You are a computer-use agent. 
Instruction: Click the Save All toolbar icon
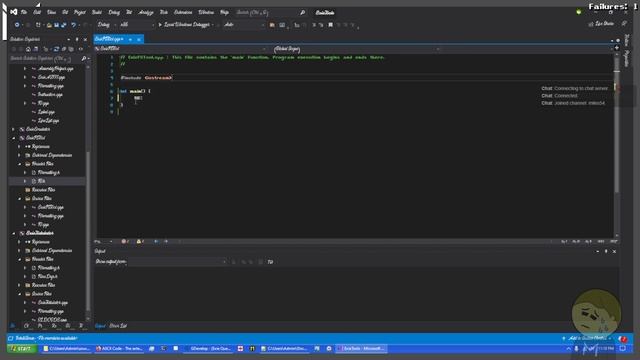click(64, 25)
